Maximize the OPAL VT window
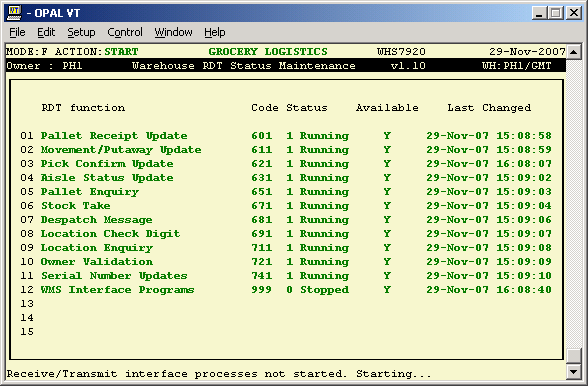 pos(556,13)
